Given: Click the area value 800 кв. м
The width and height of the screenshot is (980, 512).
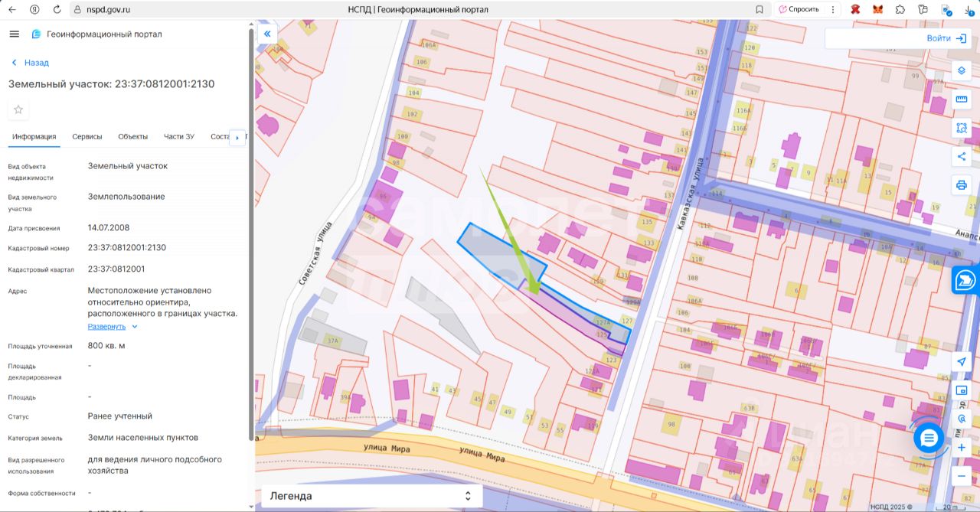Looking at the screenshot, I should [x=106, y=346].
